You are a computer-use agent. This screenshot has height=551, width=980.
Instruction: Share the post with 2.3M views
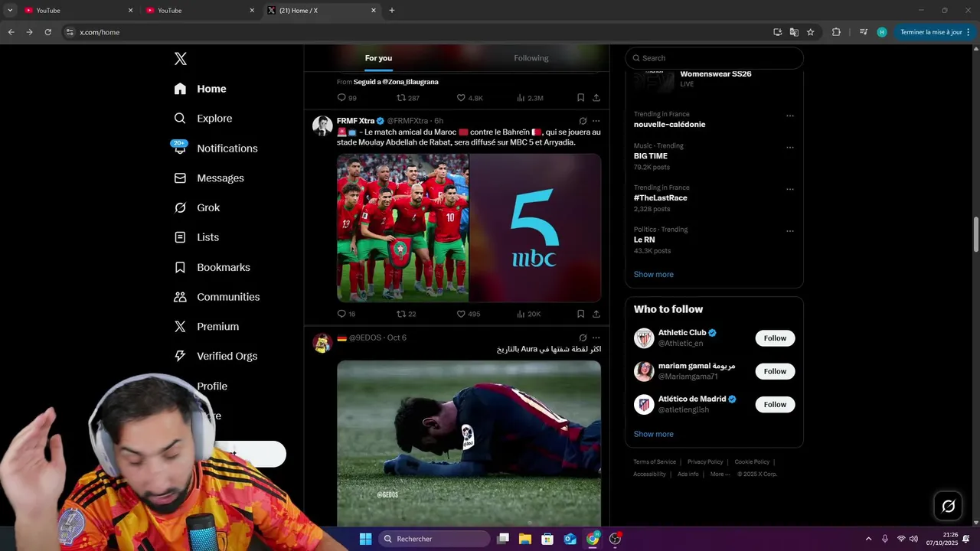point(596,98)
